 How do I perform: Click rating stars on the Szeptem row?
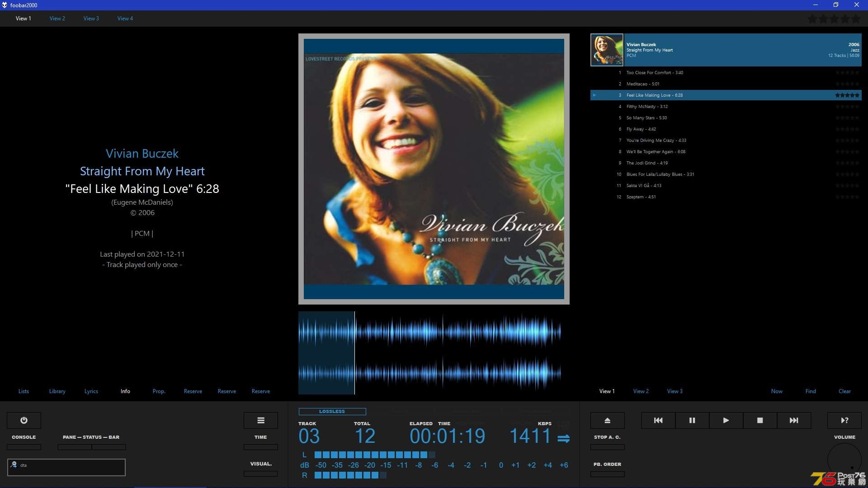[847, 197]
